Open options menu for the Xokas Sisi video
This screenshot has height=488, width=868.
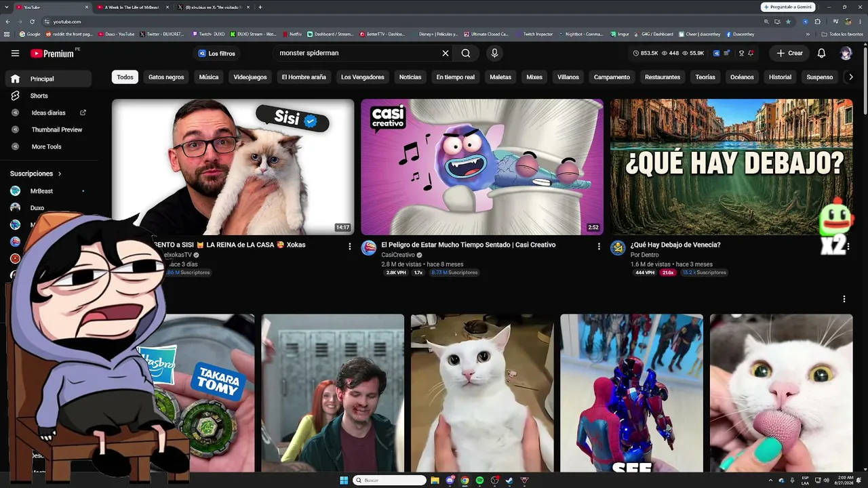coord(350,246)
